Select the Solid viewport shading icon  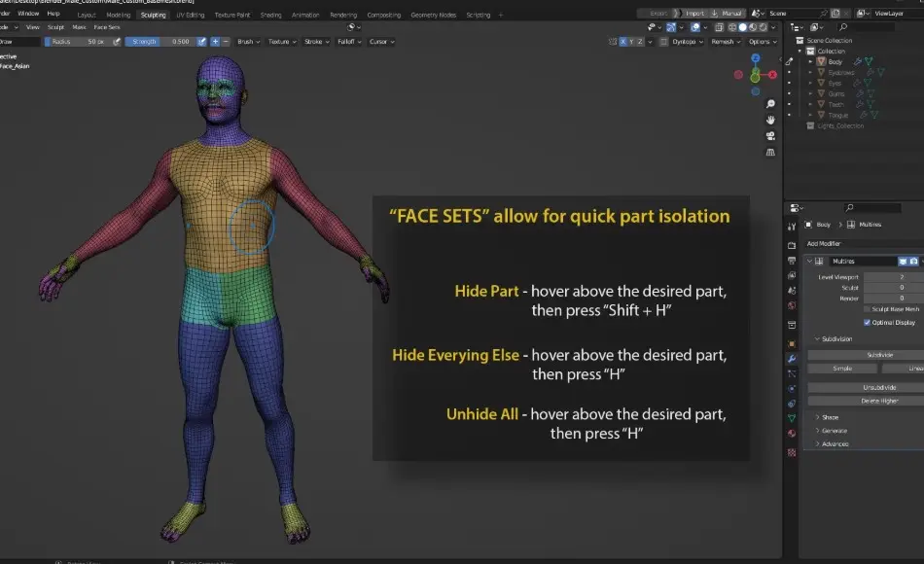coord(742,27)
